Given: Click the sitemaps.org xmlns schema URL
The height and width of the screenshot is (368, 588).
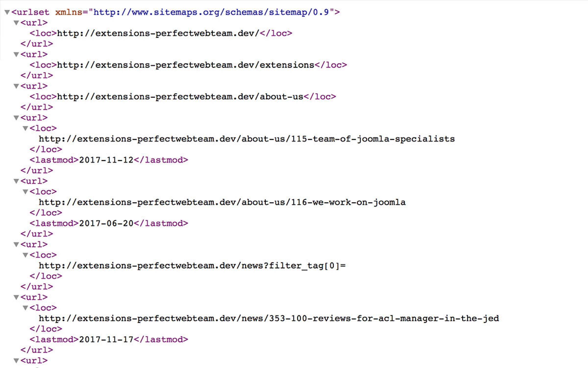Looking at the screenshot, I should click(211, 12).
